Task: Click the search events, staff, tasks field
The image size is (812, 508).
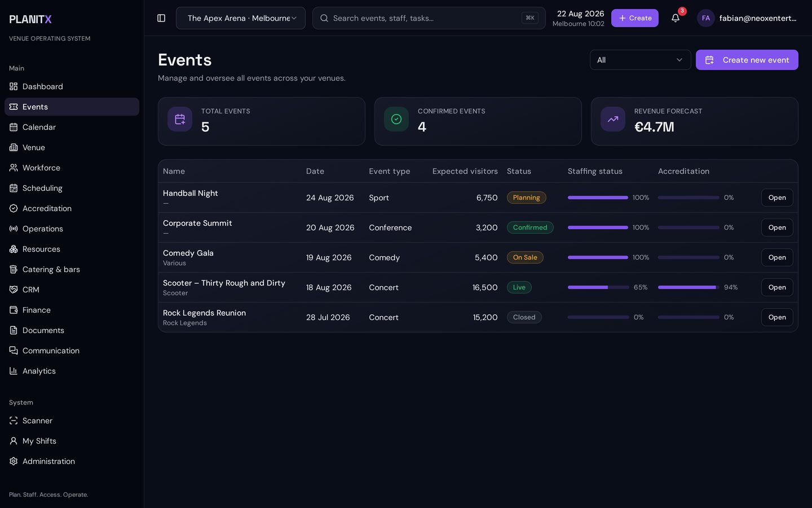Action: point(429,18)
